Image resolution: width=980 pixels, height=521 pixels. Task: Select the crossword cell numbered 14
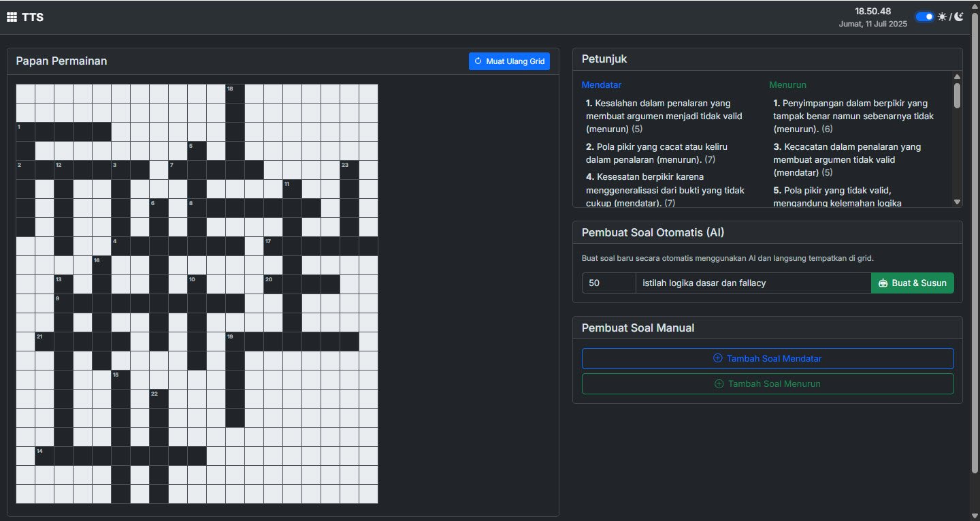[x=44, y=456]
